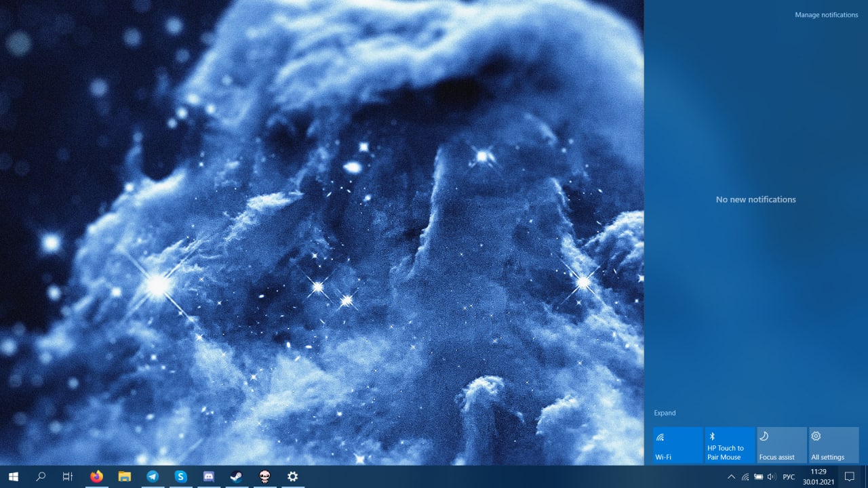The width and height of the screenshot is (868, 488).
Task: Open clock showing 11:29 30.01.2021
Action: [x=818, y=476]
